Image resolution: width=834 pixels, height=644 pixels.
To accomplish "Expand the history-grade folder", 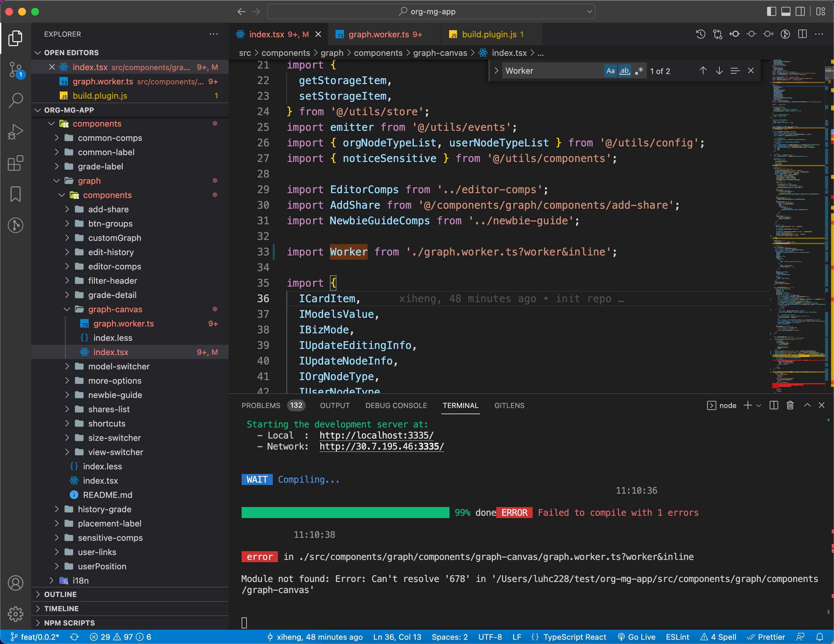I will (130, 509).
